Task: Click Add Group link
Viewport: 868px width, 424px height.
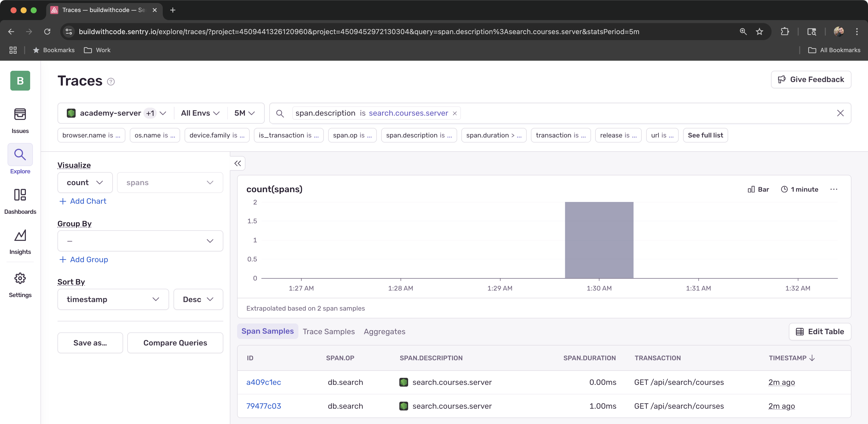Action: 84,259
